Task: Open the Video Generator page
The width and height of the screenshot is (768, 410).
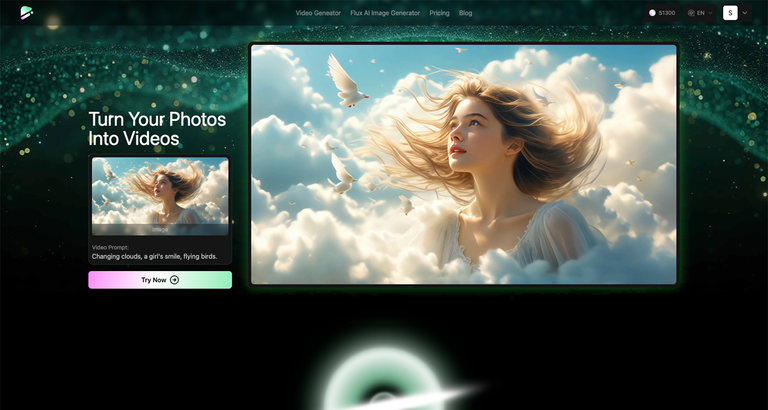Action: 318,13
